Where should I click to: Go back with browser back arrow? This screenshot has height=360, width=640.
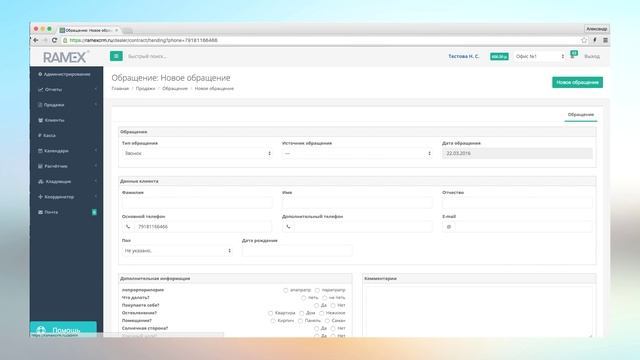tap(36, 40)
